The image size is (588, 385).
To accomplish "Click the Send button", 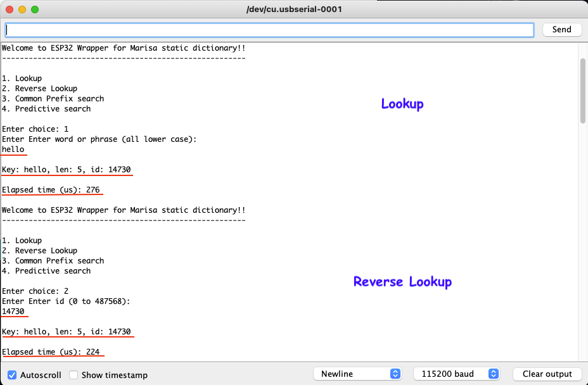I will (x=562, y=30).
